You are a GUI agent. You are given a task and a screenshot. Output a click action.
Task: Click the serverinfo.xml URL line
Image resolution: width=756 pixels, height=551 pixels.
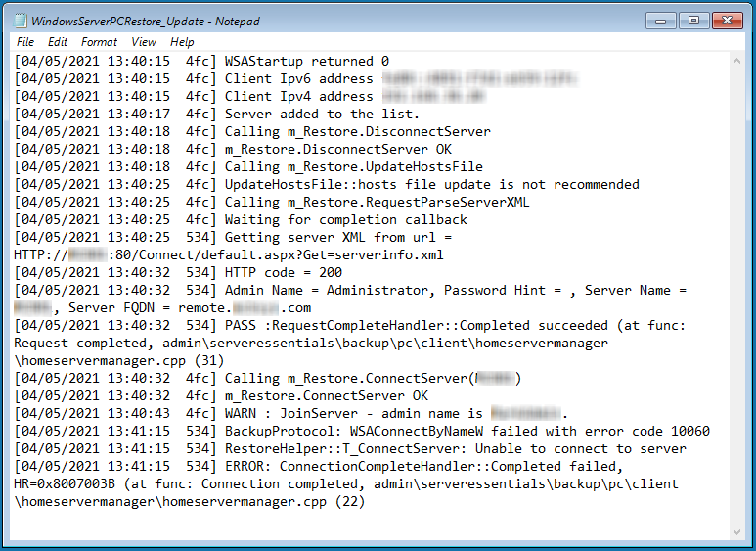click(229, 254)
